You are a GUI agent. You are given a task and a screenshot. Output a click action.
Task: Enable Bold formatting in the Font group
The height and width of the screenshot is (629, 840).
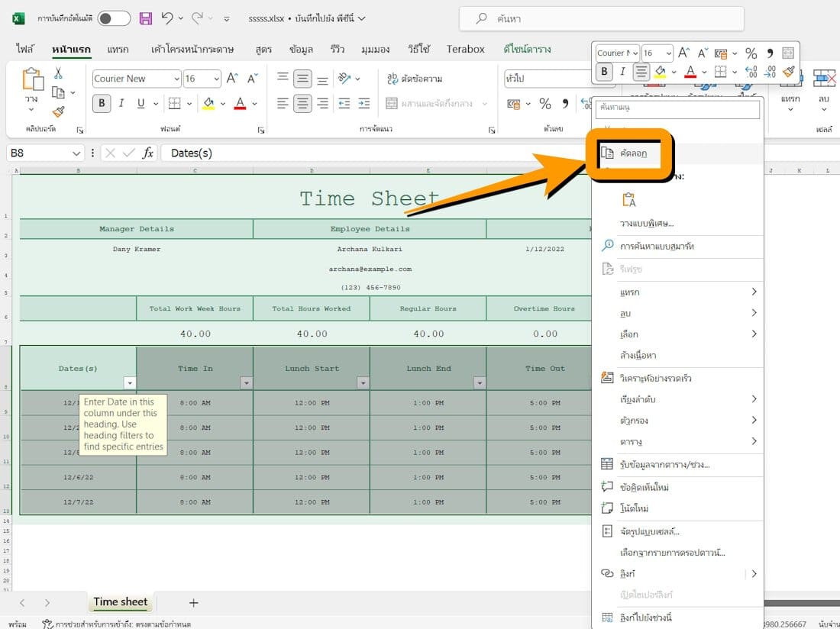(x=100, y=102)
